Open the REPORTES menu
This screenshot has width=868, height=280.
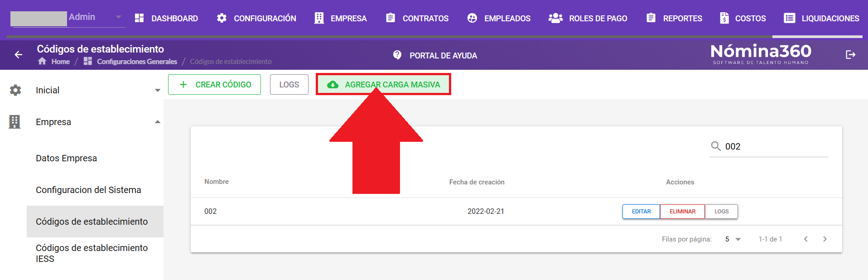[x=675, y=18]
